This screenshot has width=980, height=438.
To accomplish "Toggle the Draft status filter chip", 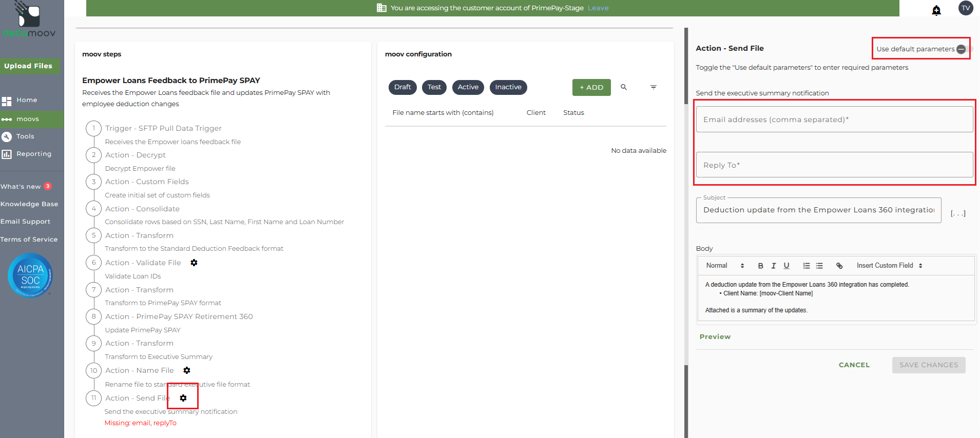I will click(x=402, y=87).
